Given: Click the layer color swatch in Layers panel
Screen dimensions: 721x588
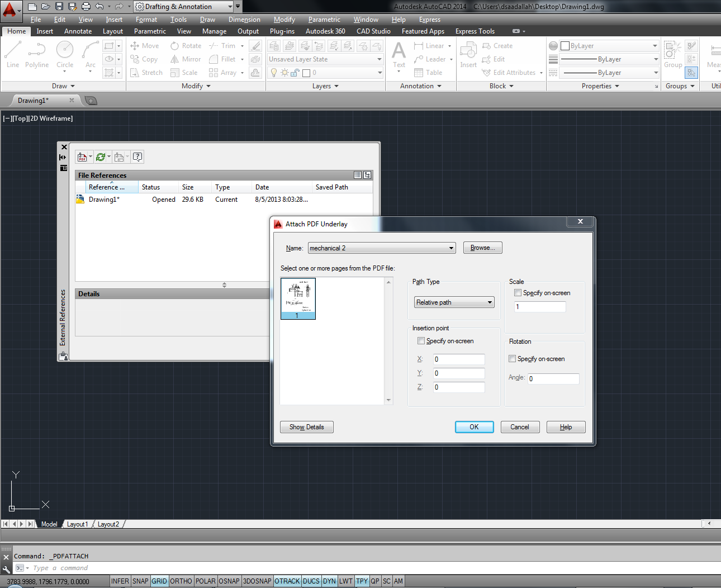Looking at the screenshot, I should click(306, 73).
